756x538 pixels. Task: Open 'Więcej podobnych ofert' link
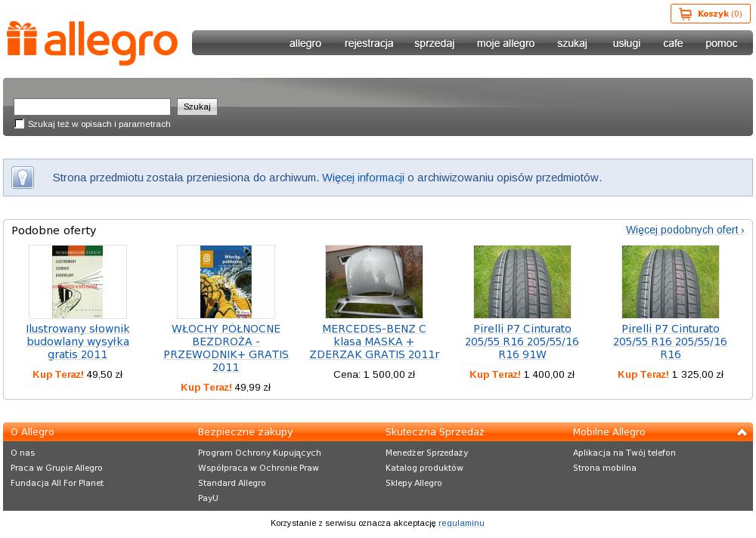[685, 230]
